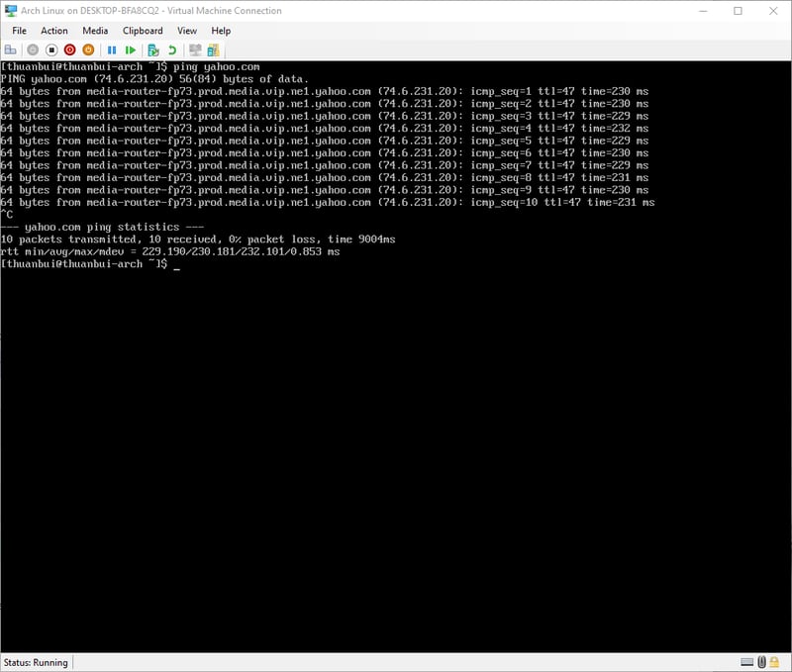This screenshot has height=672, width=792.
Task: Expand the View menu
Action: pos(187,31)
